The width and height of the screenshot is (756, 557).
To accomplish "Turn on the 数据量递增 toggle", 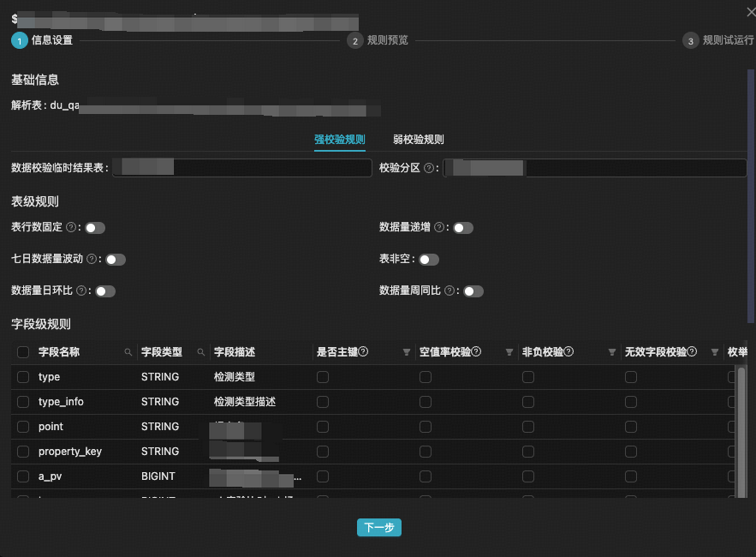I will click(x=463, y=228).
